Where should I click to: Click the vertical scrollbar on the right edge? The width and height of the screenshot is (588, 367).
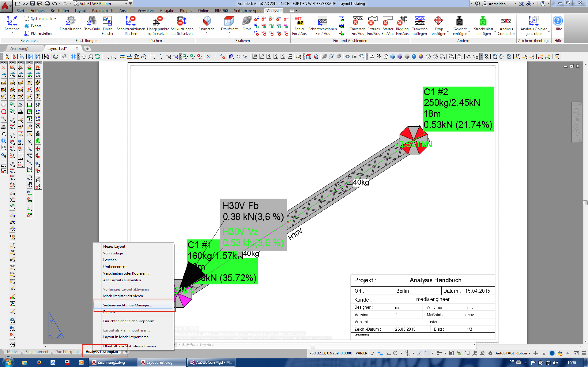coord(585,203)
